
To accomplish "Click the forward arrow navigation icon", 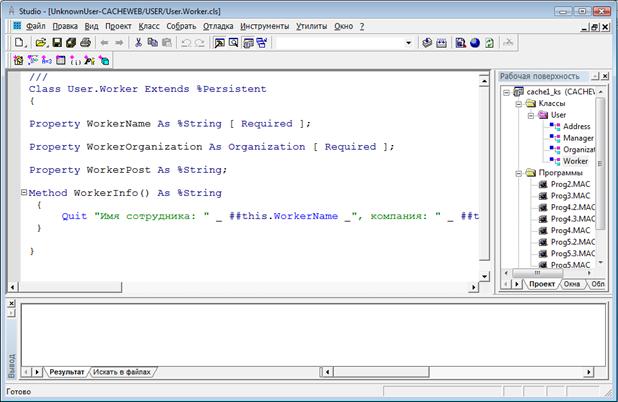I will pyautogui.click(x=119, y=43).
